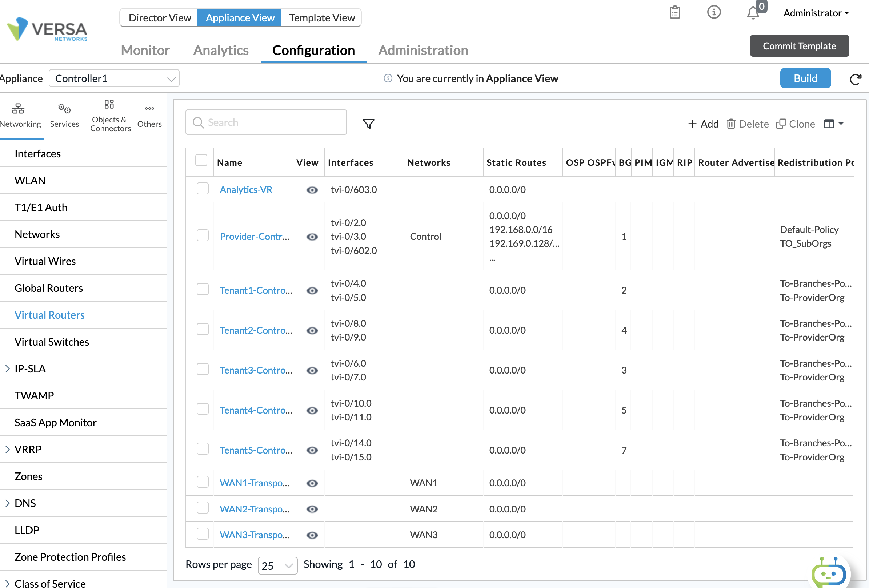Open the Administration tab
This screenshot has width=869, height=588.
pos(423,50)
